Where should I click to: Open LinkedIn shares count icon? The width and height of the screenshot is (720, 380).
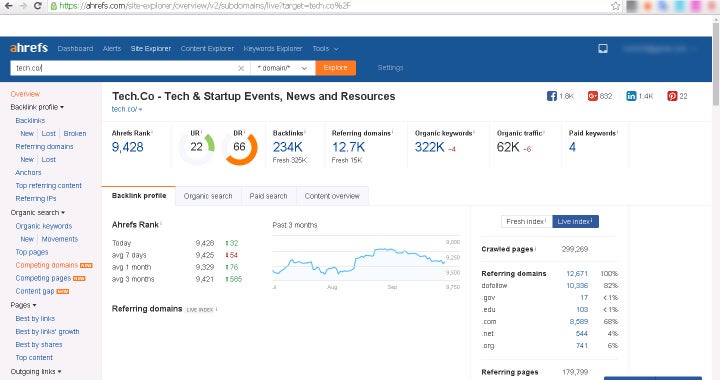click(x=631, y=96)
